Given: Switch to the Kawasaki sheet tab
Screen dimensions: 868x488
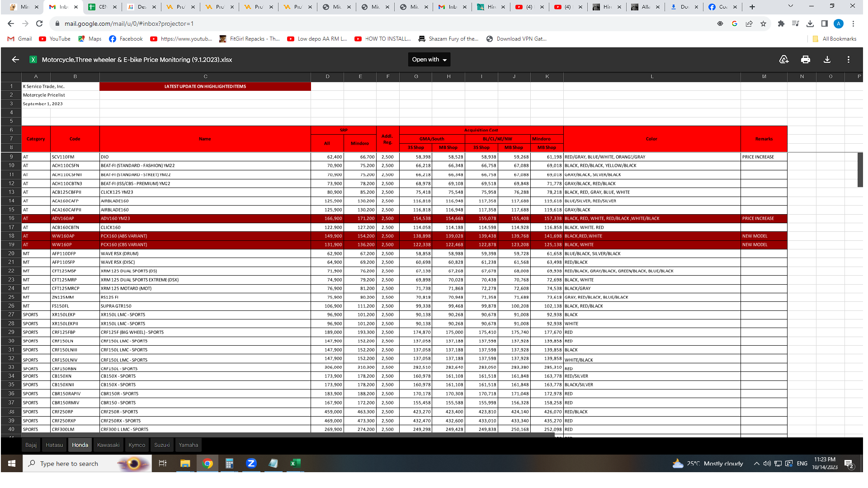Looking at the screenshot, I should 108,445.
